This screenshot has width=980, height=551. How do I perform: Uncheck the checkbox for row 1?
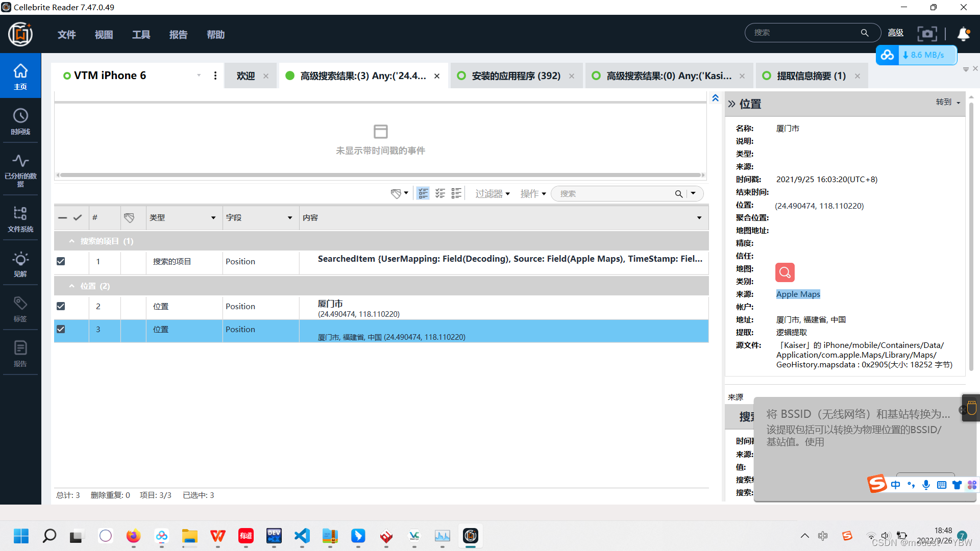[61, 261]
